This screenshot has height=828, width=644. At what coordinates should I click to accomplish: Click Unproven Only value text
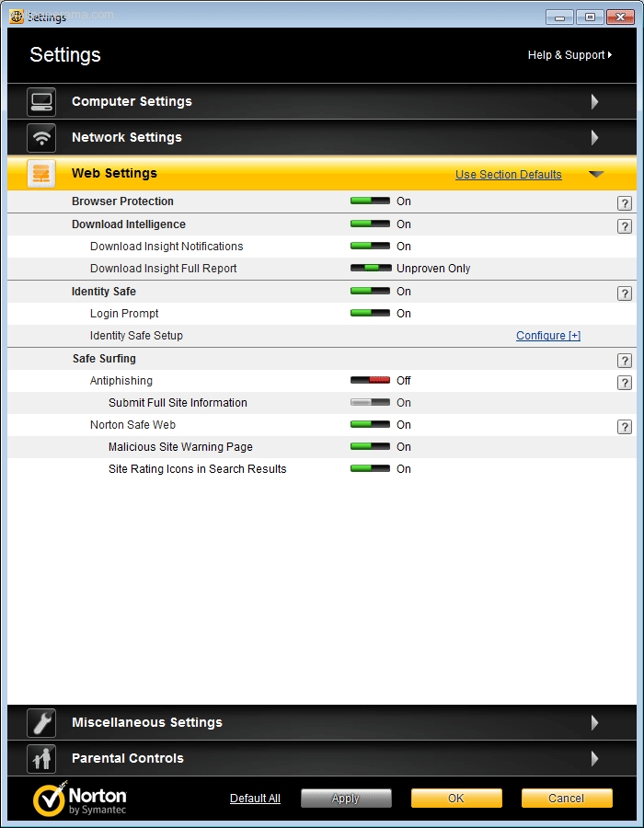(433, 269)
